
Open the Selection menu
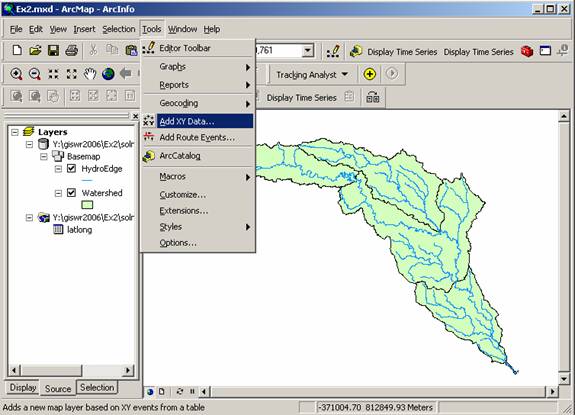pyautogui.click(x=118, y=29)
